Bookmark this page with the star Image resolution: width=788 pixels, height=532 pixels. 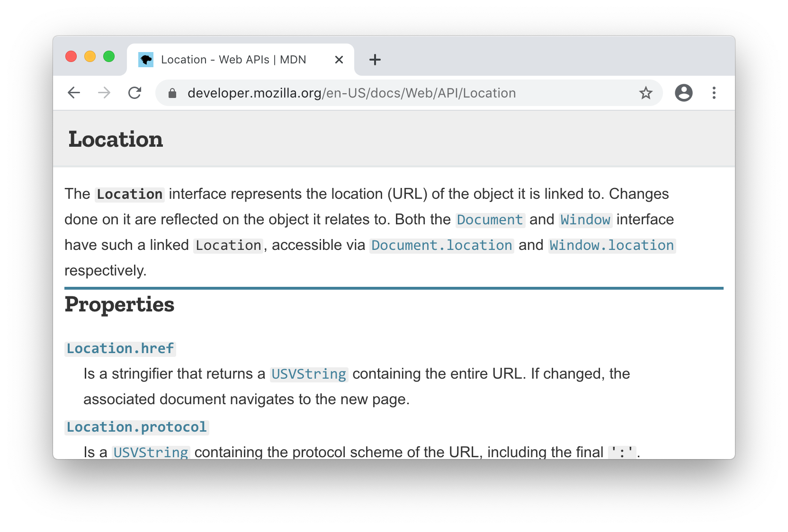coord(645,93)
